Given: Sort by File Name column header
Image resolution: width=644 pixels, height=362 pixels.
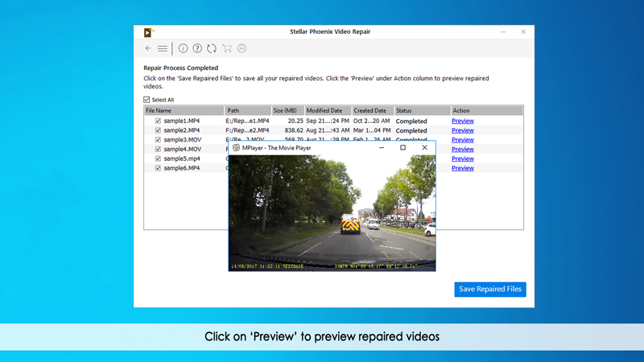Looking at the screenshot, I should (x=184, y=110).
